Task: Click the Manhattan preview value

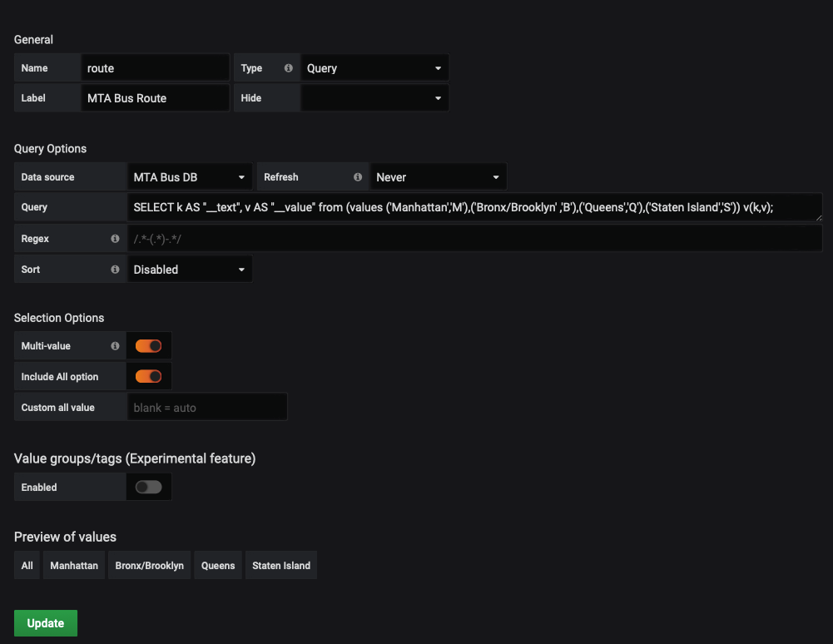Action: point(74,566)
